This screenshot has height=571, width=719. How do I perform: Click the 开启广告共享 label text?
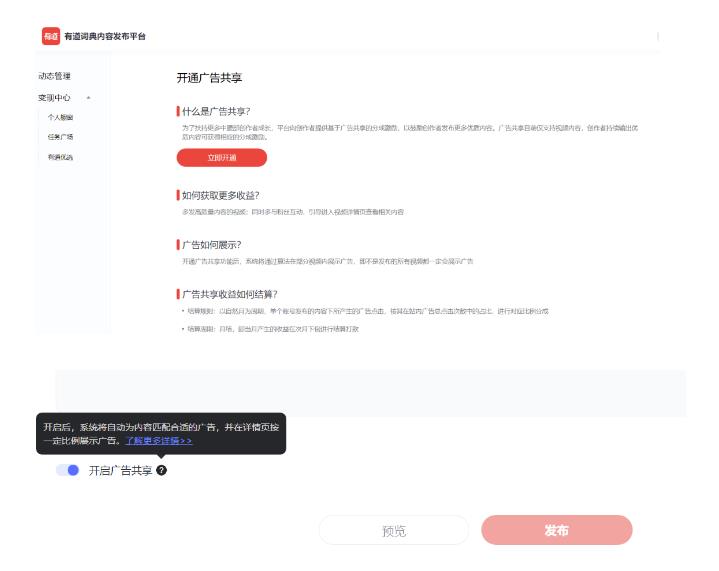(120, 470)
